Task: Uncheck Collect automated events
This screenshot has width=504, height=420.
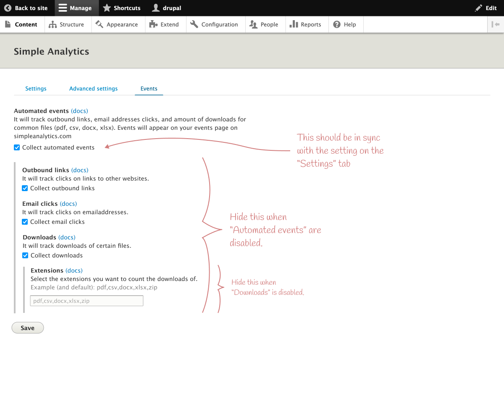Action: 17,147
